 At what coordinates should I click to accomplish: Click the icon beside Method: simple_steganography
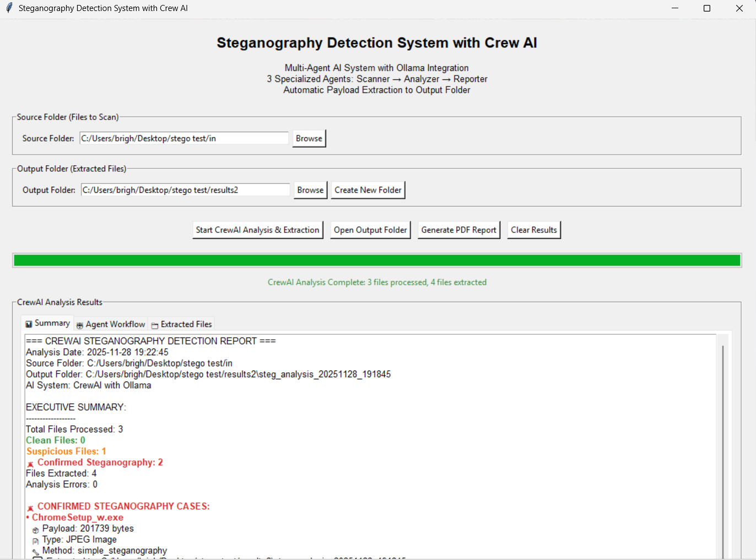[35, 552]
